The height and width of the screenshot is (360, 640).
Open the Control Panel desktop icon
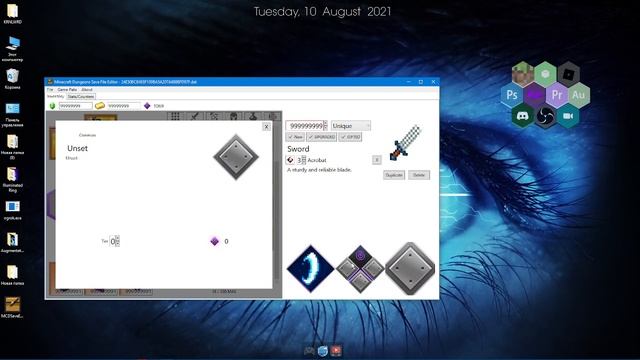pyautogui.click(x=12, y=115)
